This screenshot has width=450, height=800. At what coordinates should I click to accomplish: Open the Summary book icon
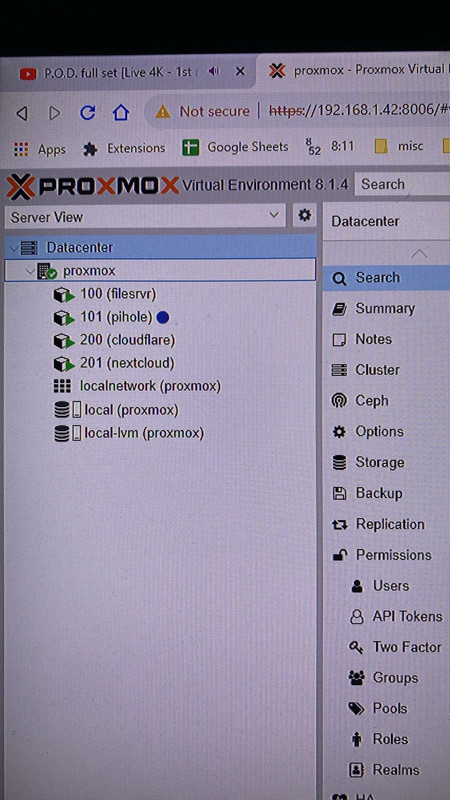pyautogui.click(x=339, y=309)
